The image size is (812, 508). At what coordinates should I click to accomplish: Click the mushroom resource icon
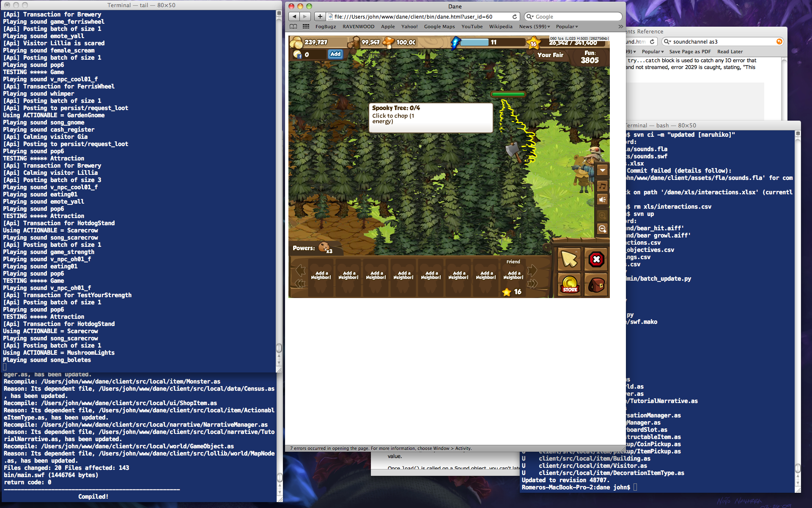[x=388, y=42]
